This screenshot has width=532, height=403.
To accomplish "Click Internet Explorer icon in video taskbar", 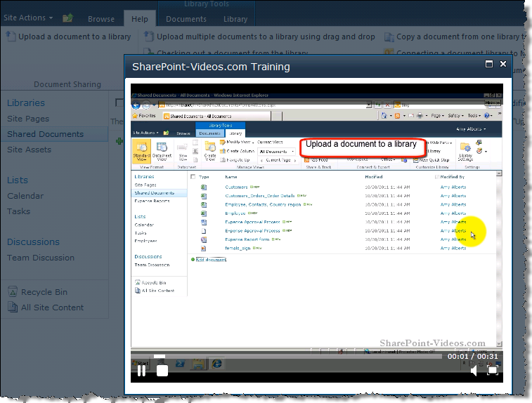I will [216, 364].
